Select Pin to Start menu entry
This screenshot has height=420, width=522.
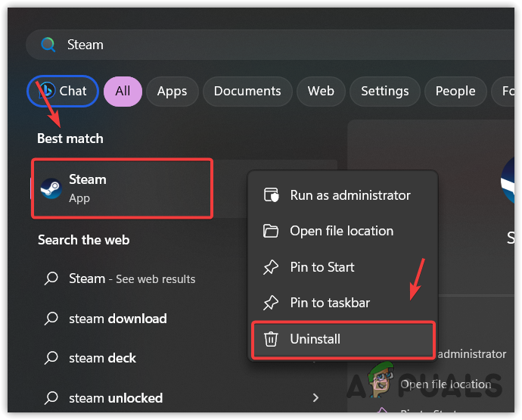tap(343, 267)
